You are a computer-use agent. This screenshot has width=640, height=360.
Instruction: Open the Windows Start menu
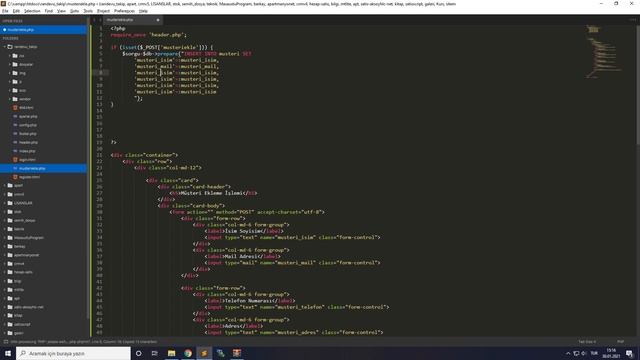[x=8, y=353]
